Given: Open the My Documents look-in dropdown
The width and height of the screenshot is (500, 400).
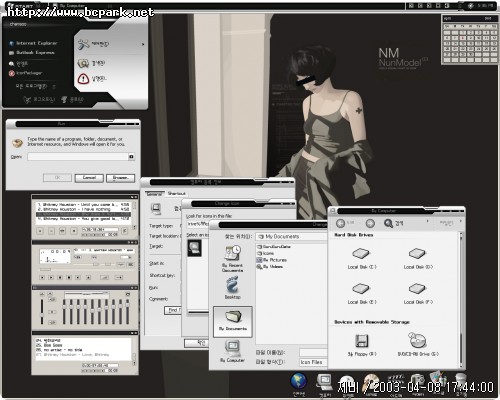Looking at the screenshot, I should pyautogui.click(x=292, y=236).
